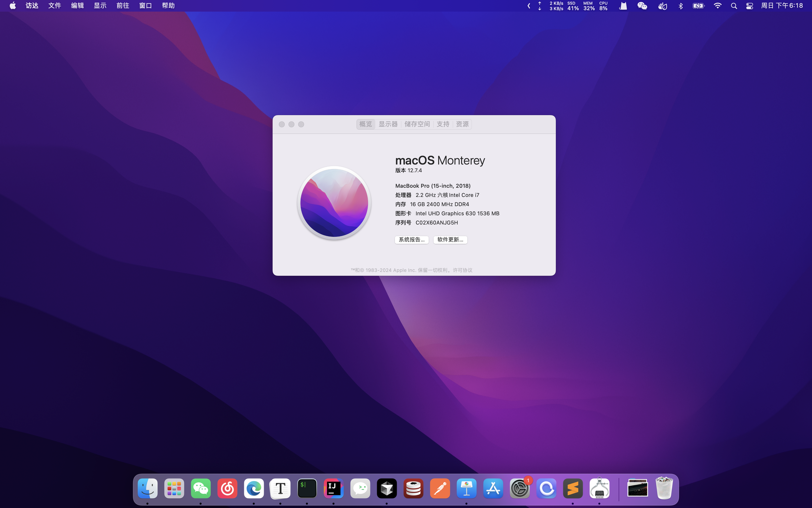Switch to the 资源 tab

click(462, 124)
